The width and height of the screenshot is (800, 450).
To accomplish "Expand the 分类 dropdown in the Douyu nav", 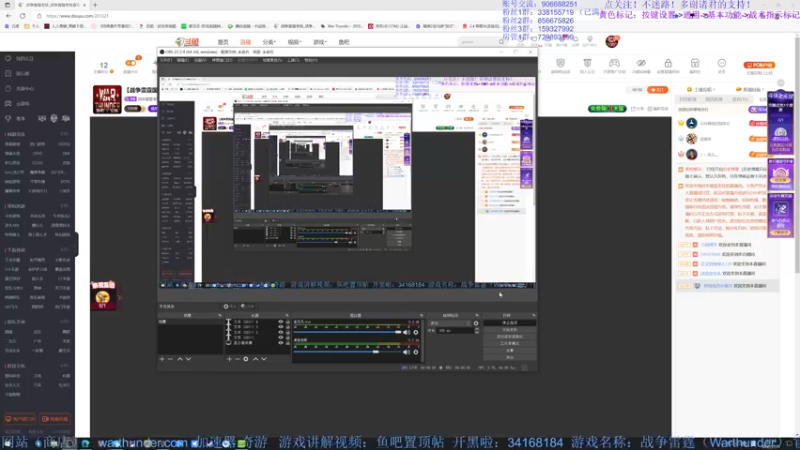I will click(x=269, y=42).
